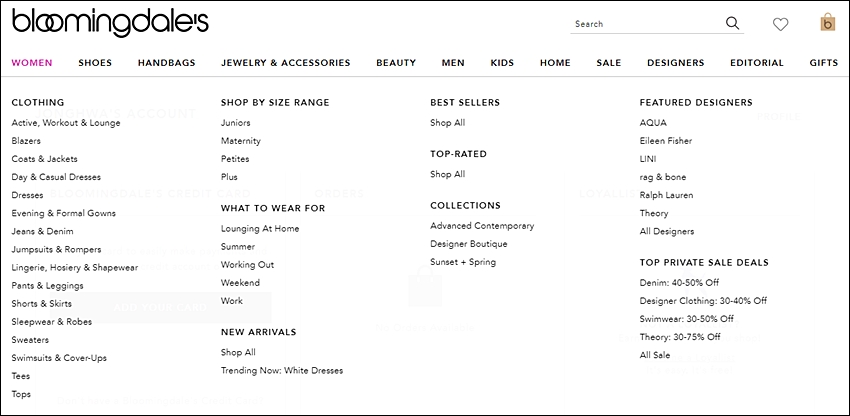The image size is (850, 416).
Task: Go to Blazers category
Action: point(26,140)
